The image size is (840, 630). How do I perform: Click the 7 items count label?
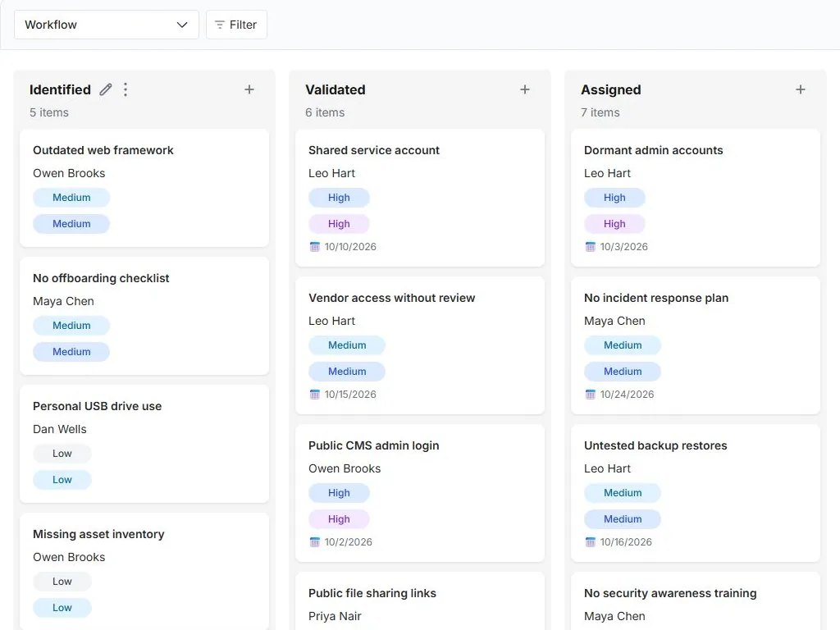[600, 112]
